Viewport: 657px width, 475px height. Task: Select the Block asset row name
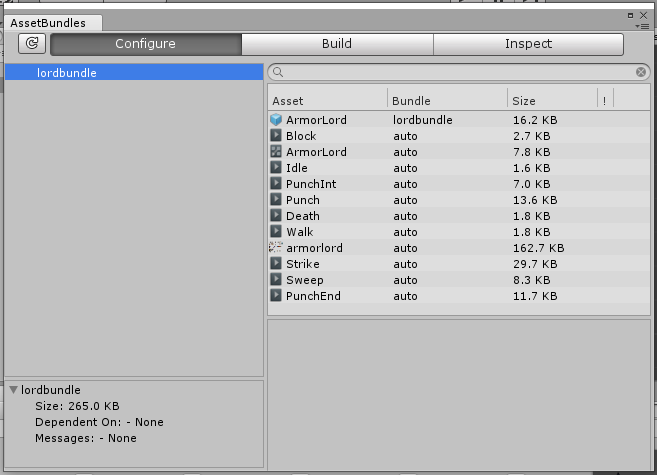[x=301, y=136]
